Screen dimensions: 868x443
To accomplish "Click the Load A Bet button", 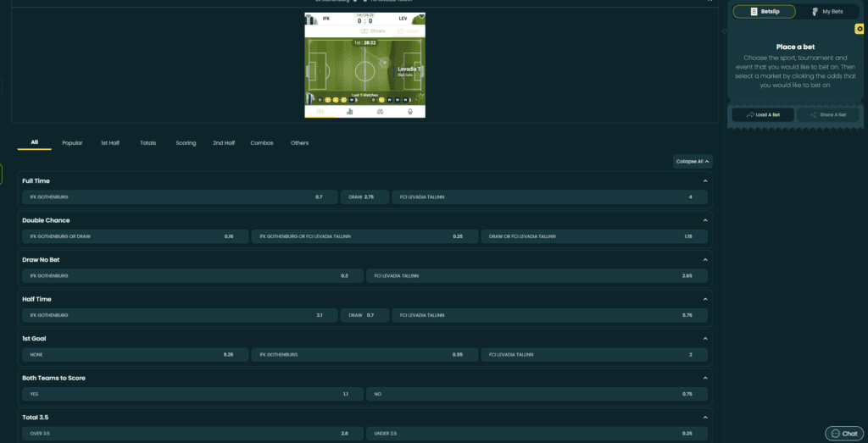I will pos(763,115).
